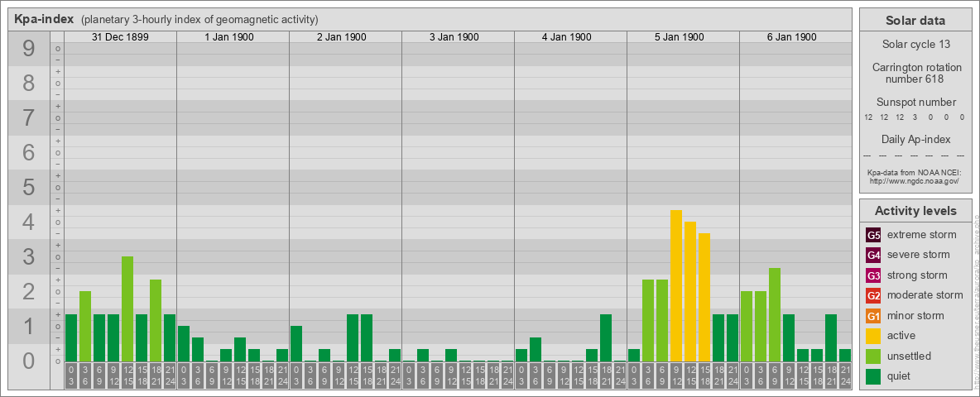
Task: Click the 9-12 hour label under 5 Jan 1900
Action: pyautogui.click(x=676, y=376)
